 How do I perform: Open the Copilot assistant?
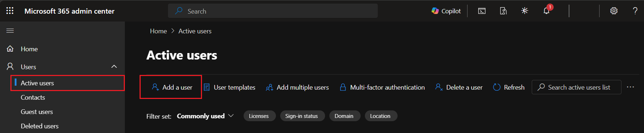point(446,11)
